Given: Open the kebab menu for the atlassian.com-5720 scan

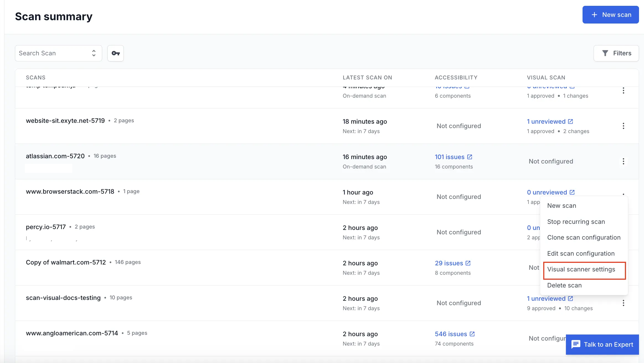Looking at the screenshot, I should pyautogui.click(x=623, y=161).
